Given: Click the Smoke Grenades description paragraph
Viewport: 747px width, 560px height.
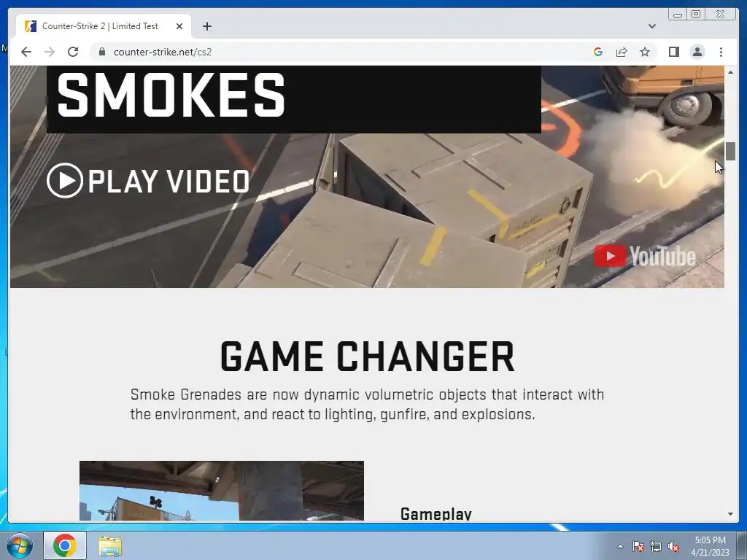Looking at the screenshot, I should (368, 404).
